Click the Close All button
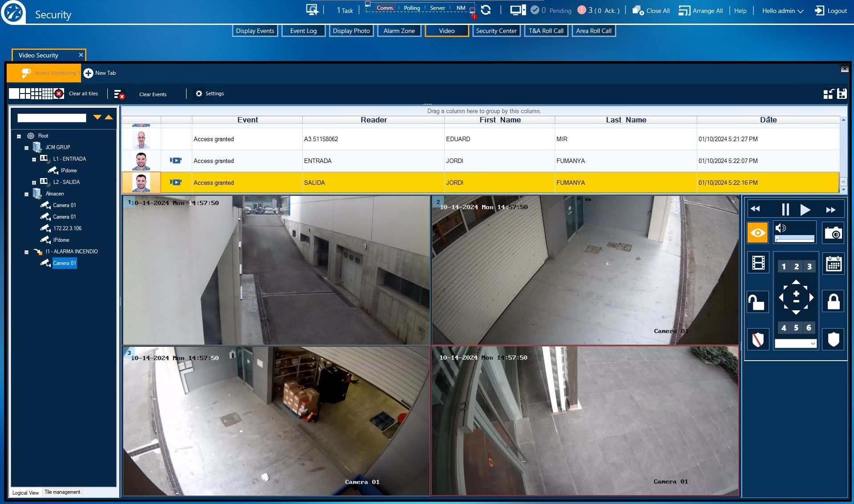This screenshot has width=854, height=504. pos(651,11)
